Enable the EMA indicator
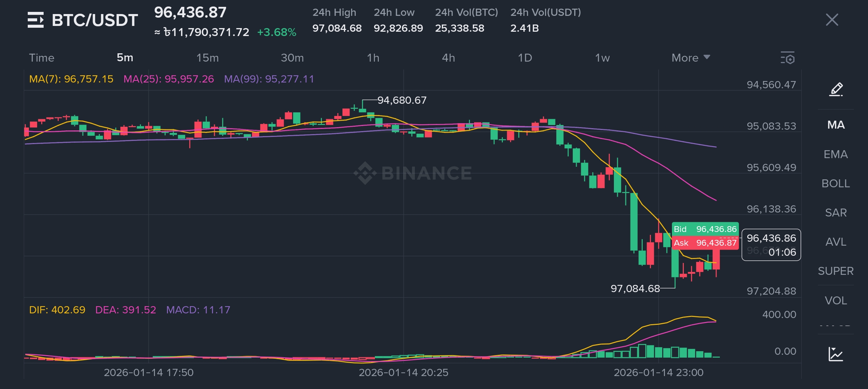This screenshot has width=868, height=389. click(x=836, y=154)
